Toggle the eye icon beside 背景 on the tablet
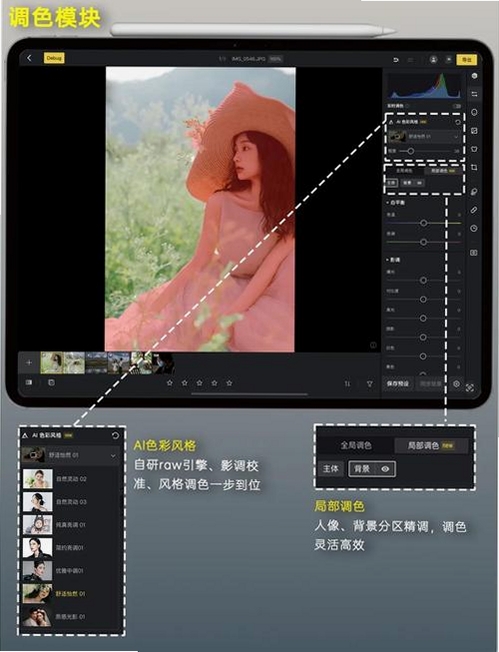The image size is (499, 652). pos(419,183)
